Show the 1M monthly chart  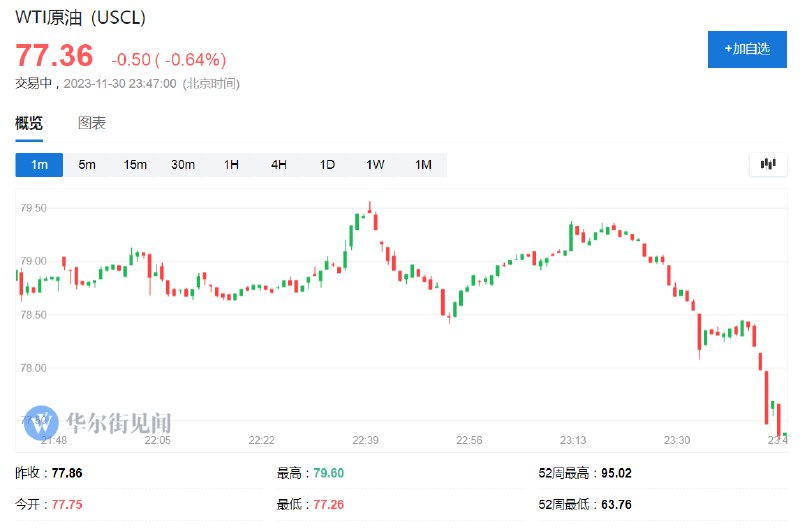[423, 165]
